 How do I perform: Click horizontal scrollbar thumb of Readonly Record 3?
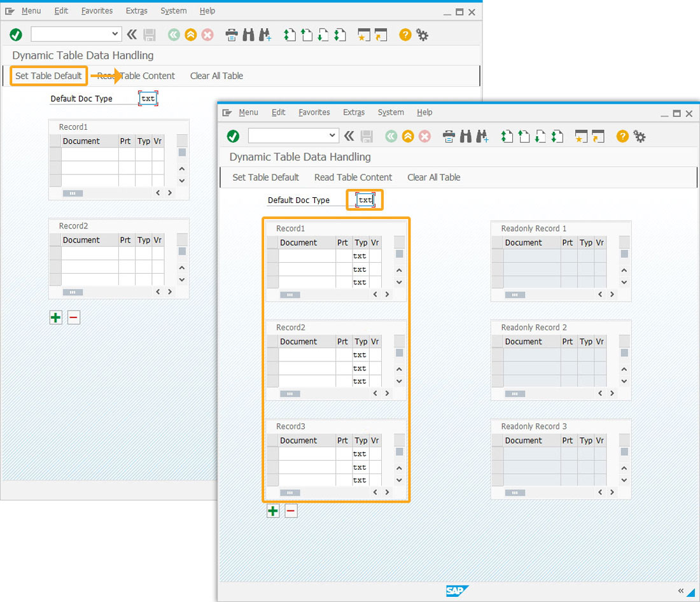coord(515,493)
